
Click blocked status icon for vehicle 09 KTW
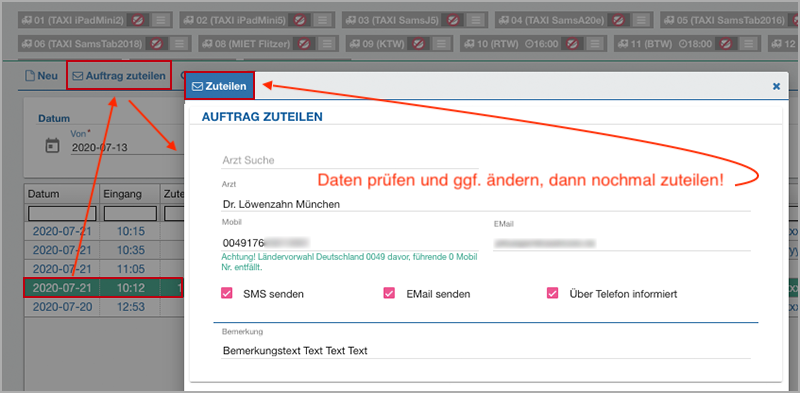pos(418,44)
